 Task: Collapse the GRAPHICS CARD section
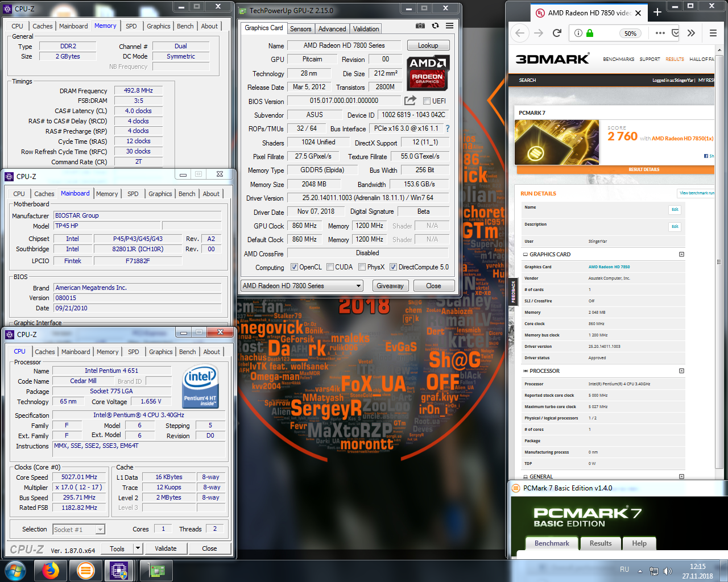(681, 255)
